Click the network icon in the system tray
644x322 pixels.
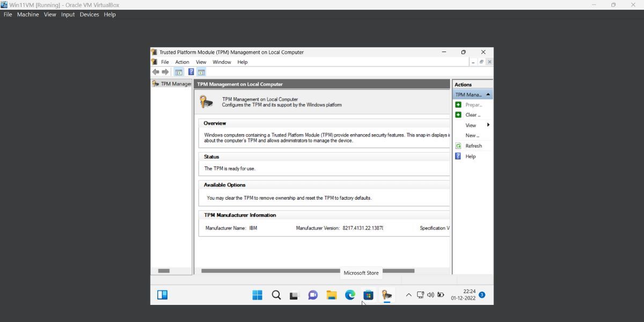tap(420, 295)
